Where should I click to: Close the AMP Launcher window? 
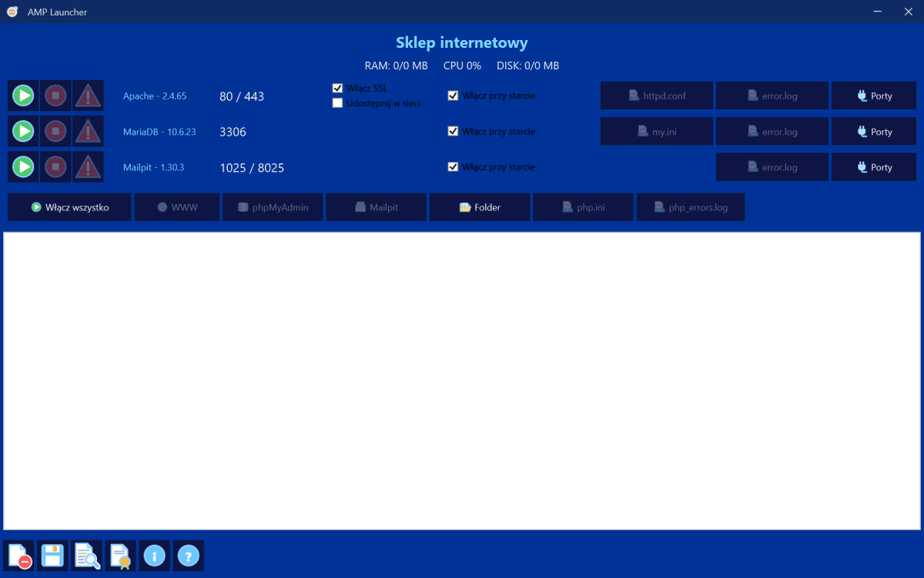[909, 12]
